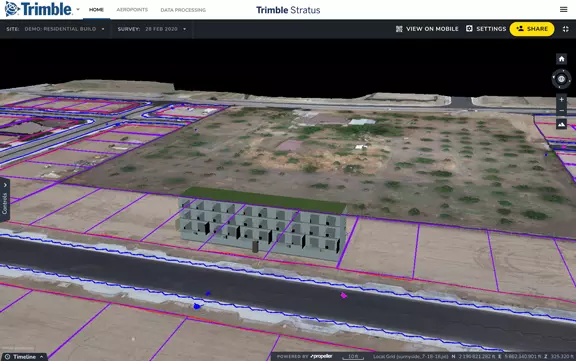Expand the SITE Demo Residential Build dropdown
This screenshot has height=361, width=576.
tap(55, 29)
